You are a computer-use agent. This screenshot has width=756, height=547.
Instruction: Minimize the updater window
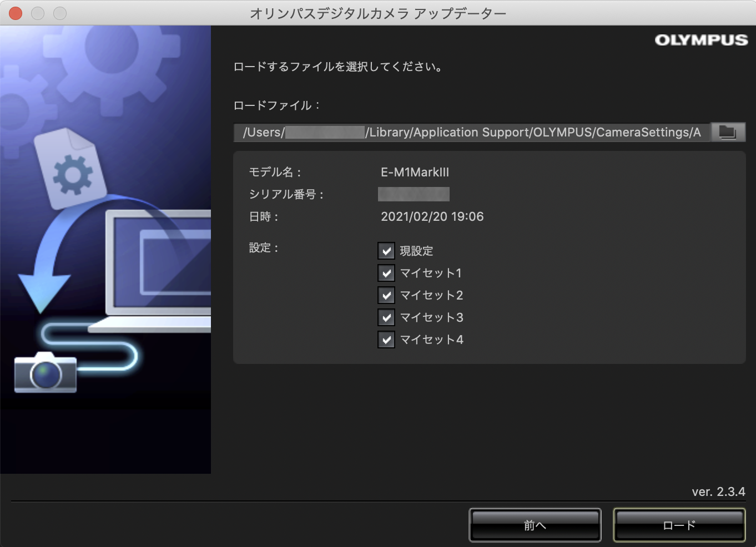pos(38,13)
